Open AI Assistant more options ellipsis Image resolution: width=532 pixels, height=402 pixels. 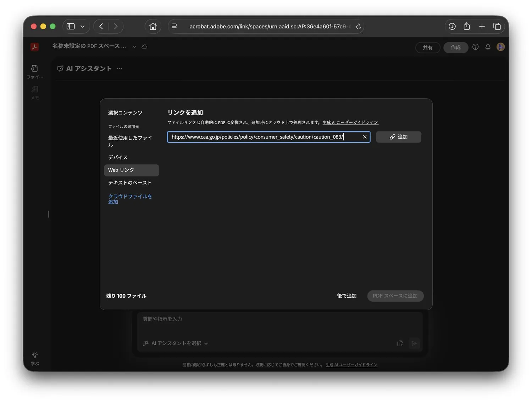(119, 68)
